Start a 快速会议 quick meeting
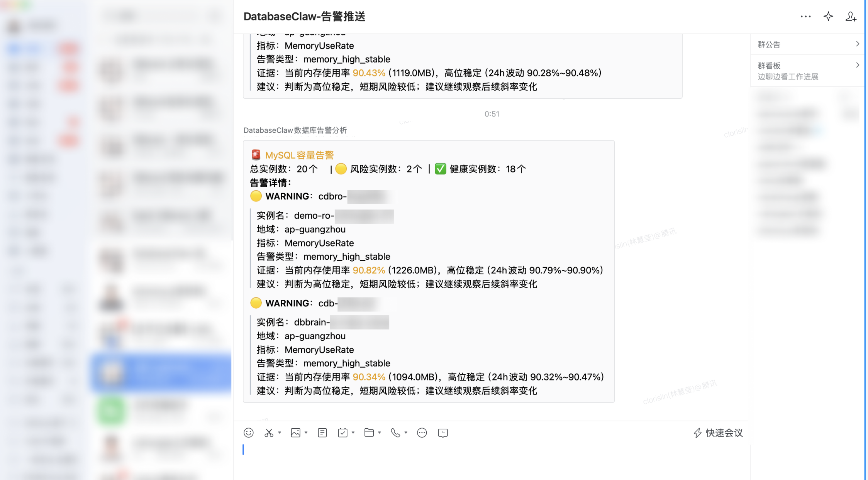The image size is (868, 480). 718,433
